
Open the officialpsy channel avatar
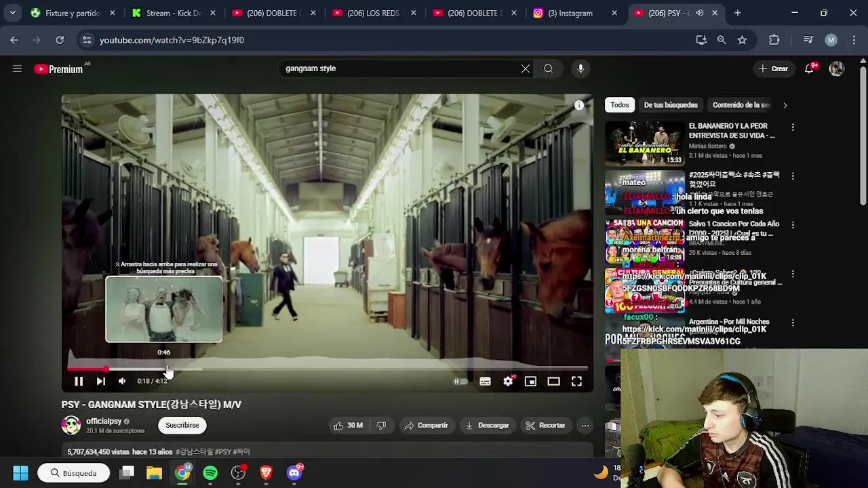[x=71, y=425]
